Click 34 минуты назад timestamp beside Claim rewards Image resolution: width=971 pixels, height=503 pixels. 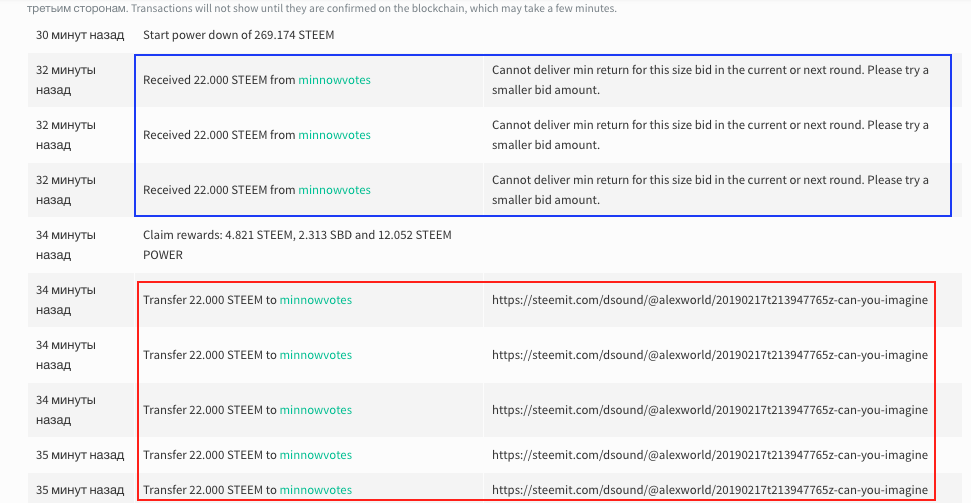66,245
